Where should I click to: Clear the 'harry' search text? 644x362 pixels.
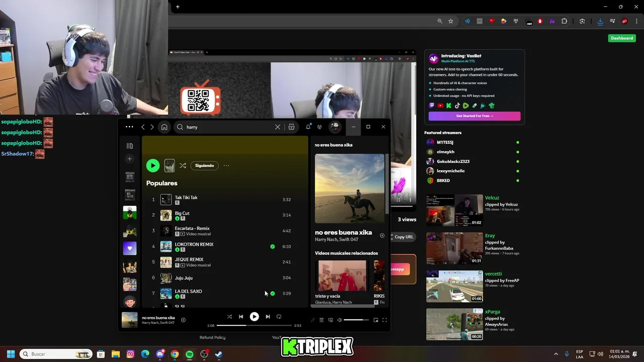pyautogui.click(x=277, y=127)
